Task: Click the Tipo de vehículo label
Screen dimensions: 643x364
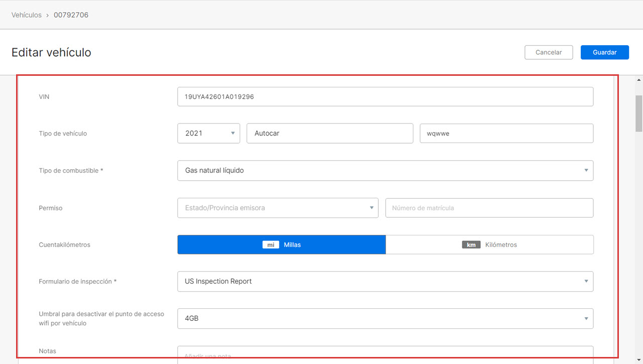Action: pos(63,134)
